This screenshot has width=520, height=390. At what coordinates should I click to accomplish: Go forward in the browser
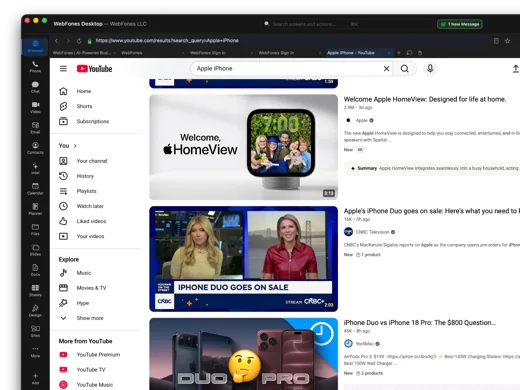[x=68, y=41]
